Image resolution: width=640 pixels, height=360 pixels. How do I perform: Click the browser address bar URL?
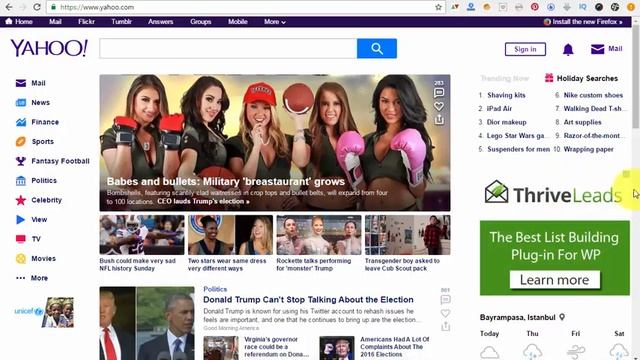click(97, 7)
